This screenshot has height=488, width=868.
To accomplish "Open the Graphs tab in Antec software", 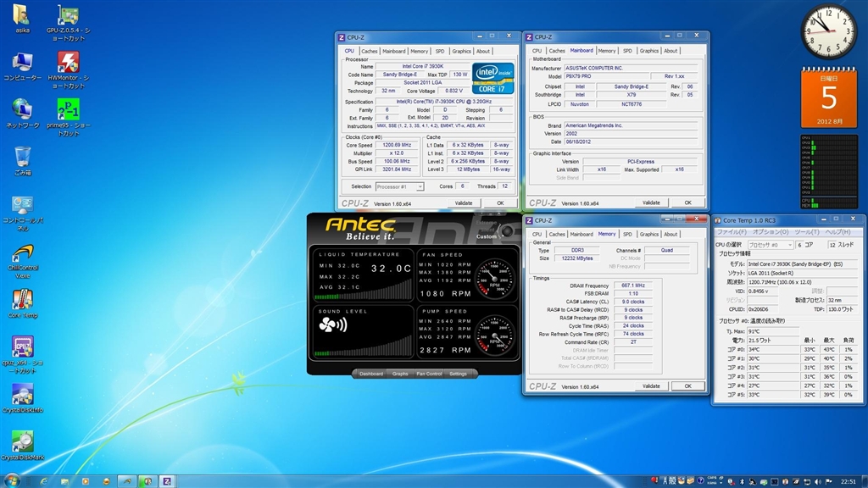I will (400, 374).
